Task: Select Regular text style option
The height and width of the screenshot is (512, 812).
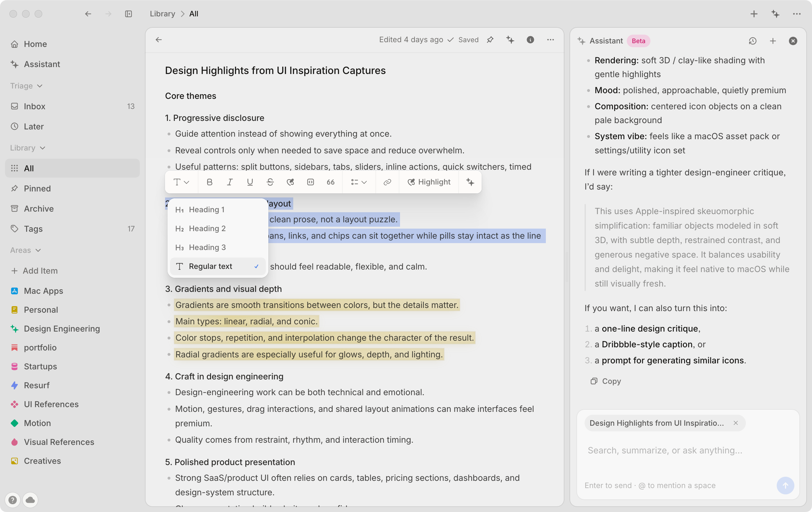Action: [x=218, y=266]
